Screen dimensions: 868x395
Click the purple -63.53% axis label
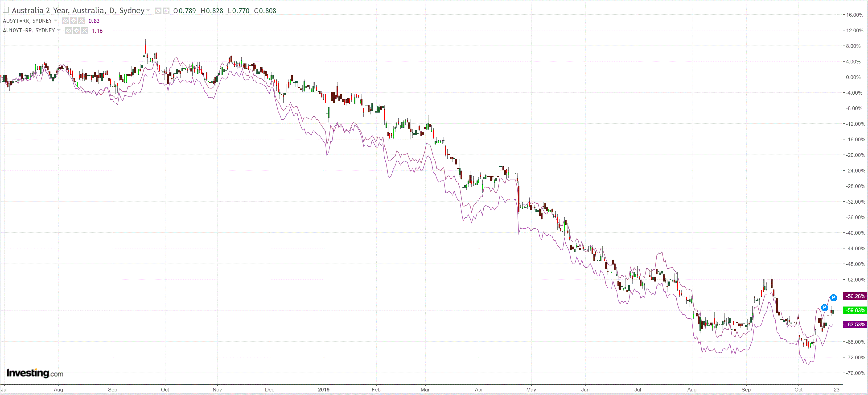tap(855, 324)
